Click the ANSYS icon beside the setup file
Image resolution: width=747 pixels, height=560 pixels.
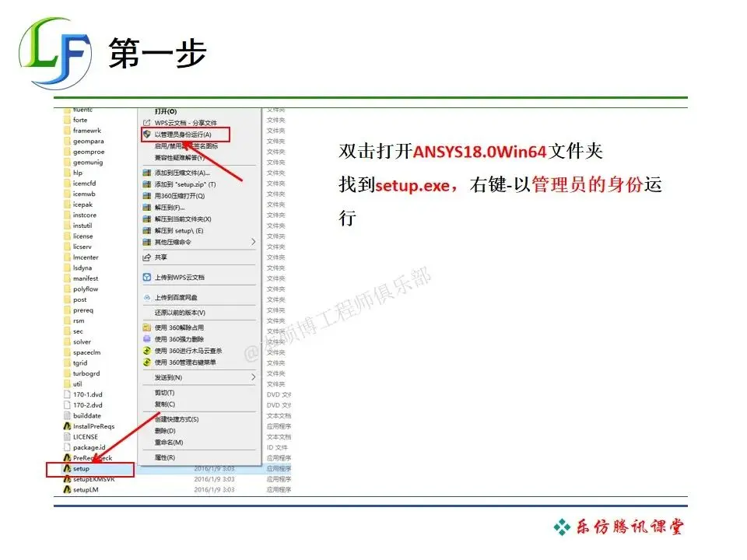pyautogui.click(x=67, y=468)
